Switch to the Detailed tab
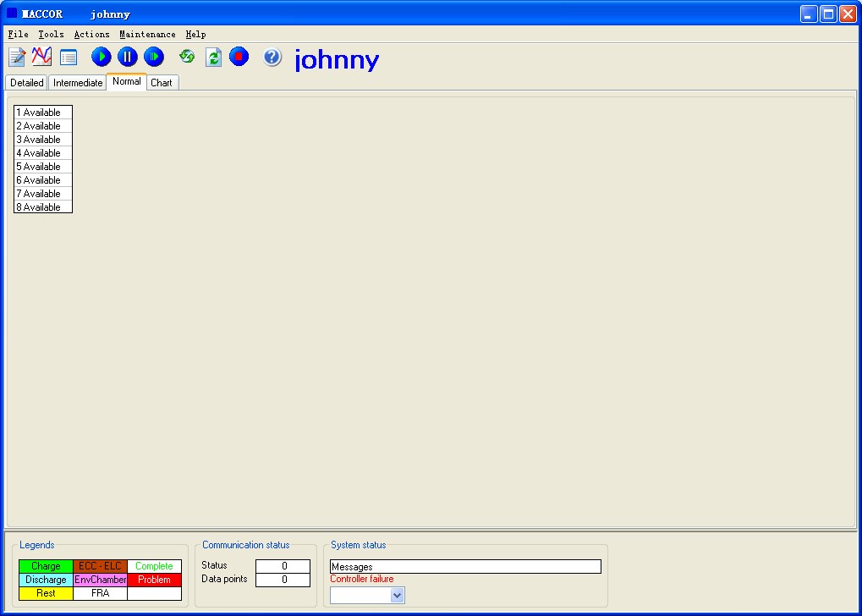Image resolution: width=862 pixels, height=616 pixels. [x=26, y=83]
